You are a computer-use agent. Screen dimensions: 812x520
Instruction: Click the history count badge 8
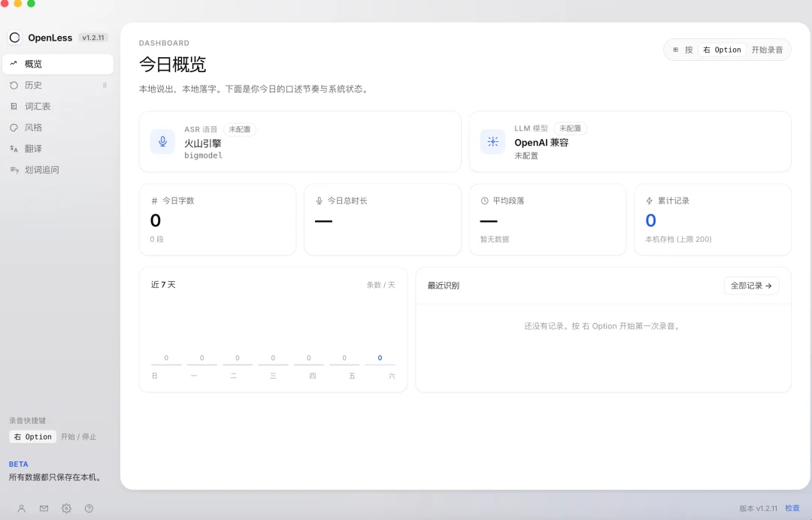105,86
